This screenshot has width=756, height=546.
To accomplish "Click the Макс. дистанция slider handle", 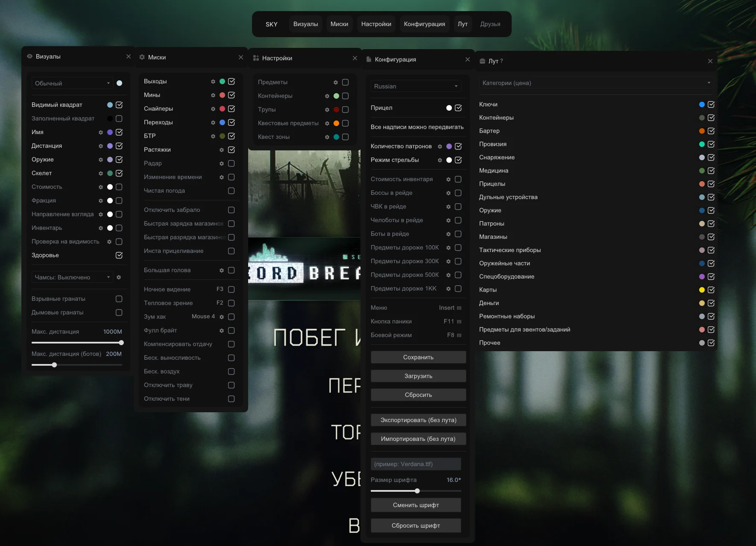I will [121, 343].
